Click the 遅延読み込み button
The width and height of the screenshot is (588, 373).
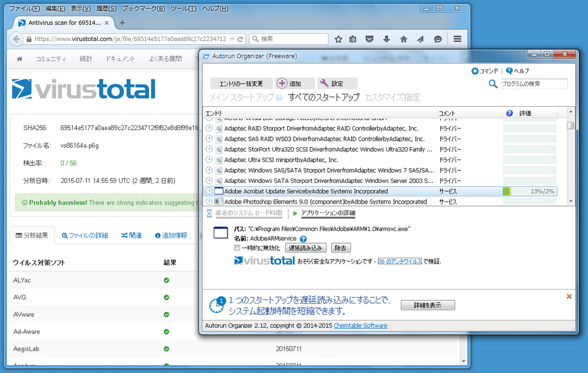tap(306, 248)
